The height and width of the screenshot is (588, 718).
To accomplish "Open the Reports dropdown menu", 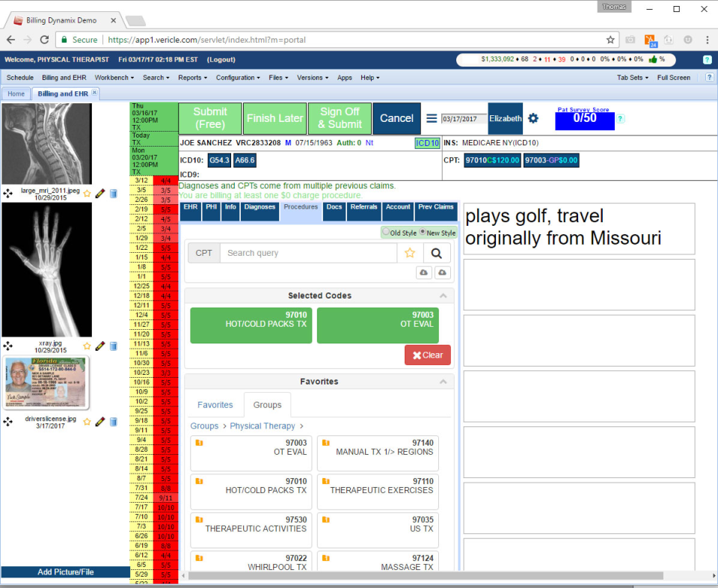I will tap(191, 77).
